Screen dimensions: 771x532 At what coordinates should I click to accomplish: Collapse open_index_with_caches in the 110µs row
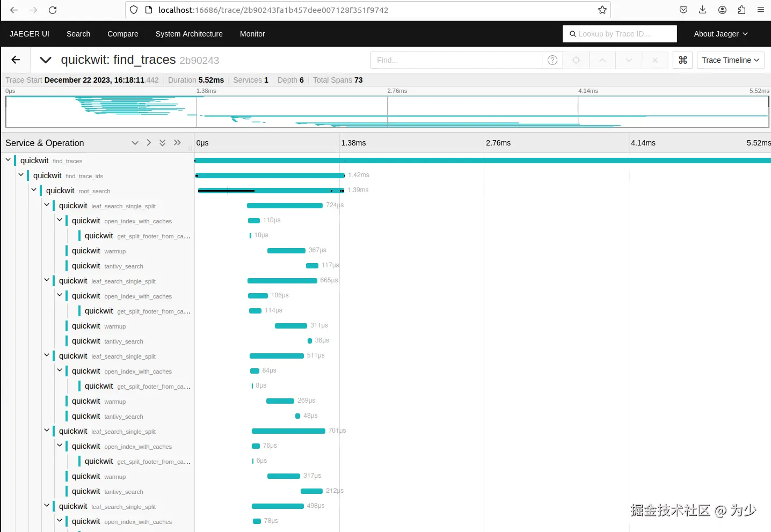click(x=60, y=220)
